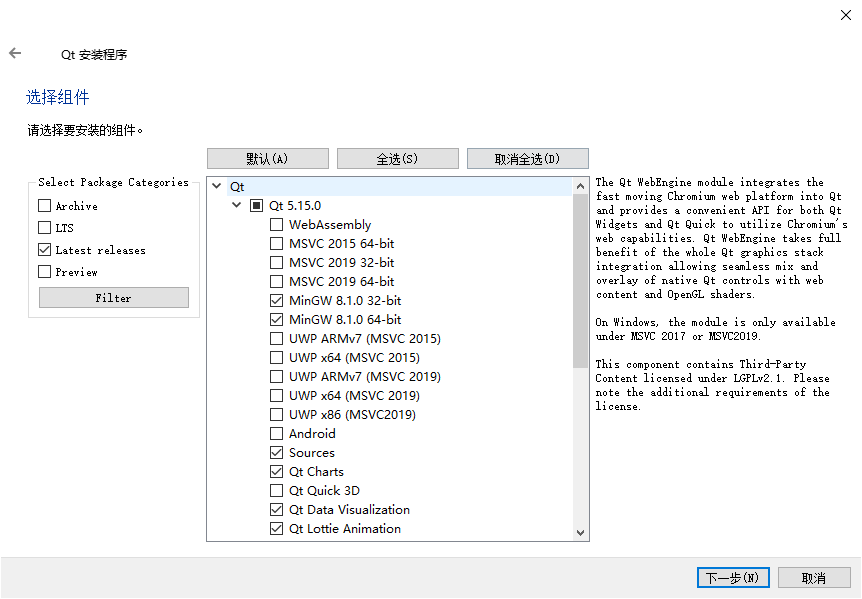Check MSVC 2019 32-bit component
862x599 pixels.
277,263
